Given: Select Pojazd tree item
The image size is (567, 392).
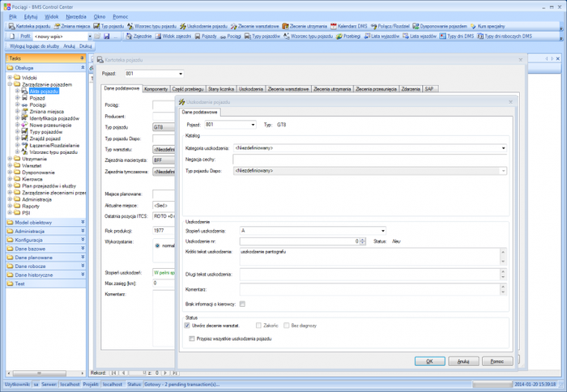Looking at the screenshot, I should (x=37, y=98).
